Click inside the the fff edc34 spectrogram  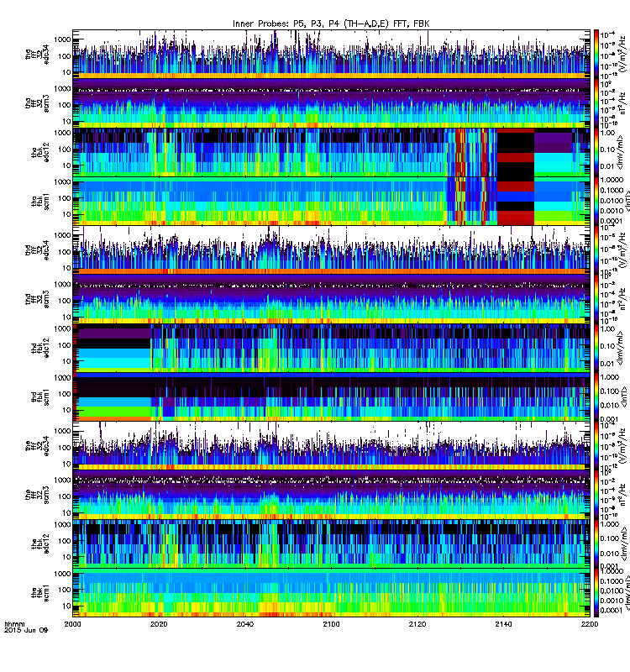coord(331,447)
